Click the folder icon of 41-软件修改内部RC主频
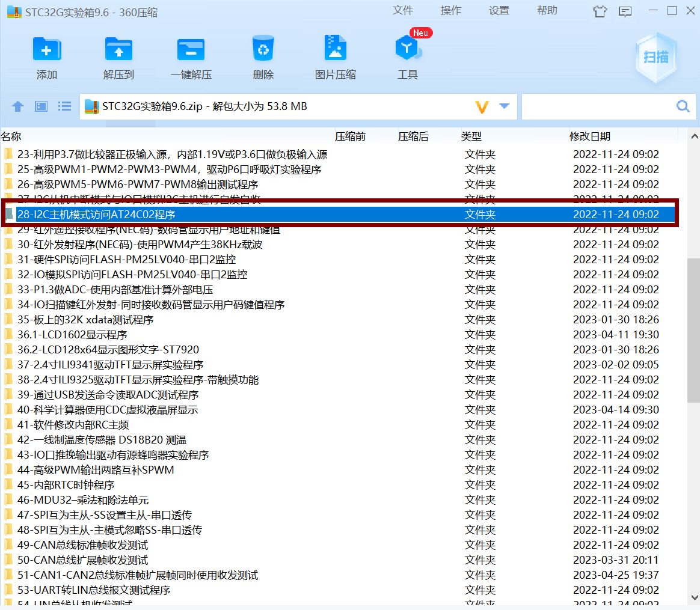The image size is (700, 610). [x=8, y=424]
